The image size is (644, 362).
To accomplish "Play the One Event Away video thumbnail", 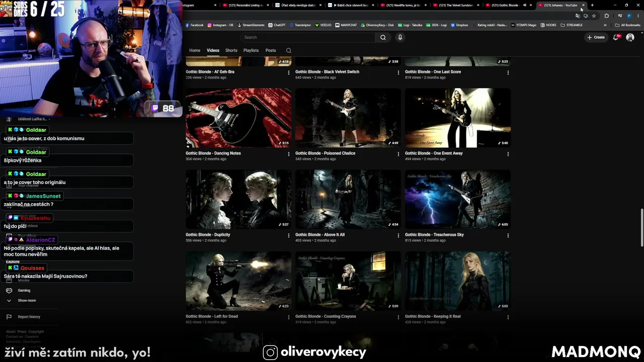I will click(458, 118).
